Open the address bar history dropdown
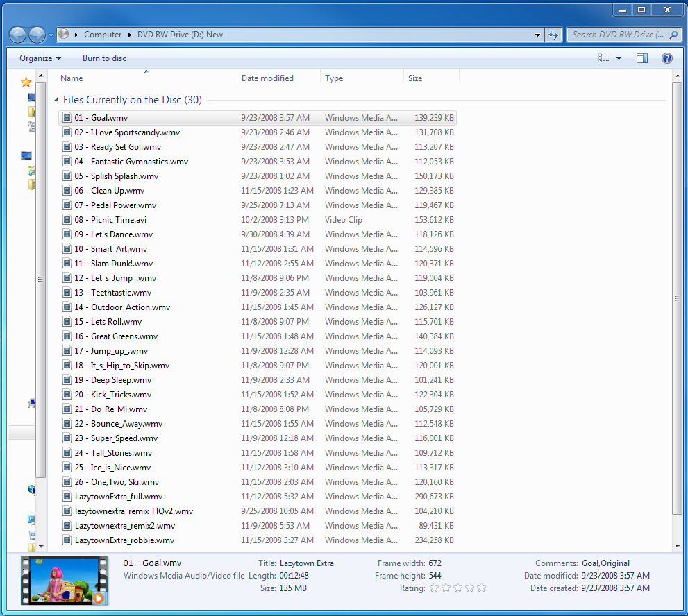Viewport: 688px width, 616px height. point(538,35)
